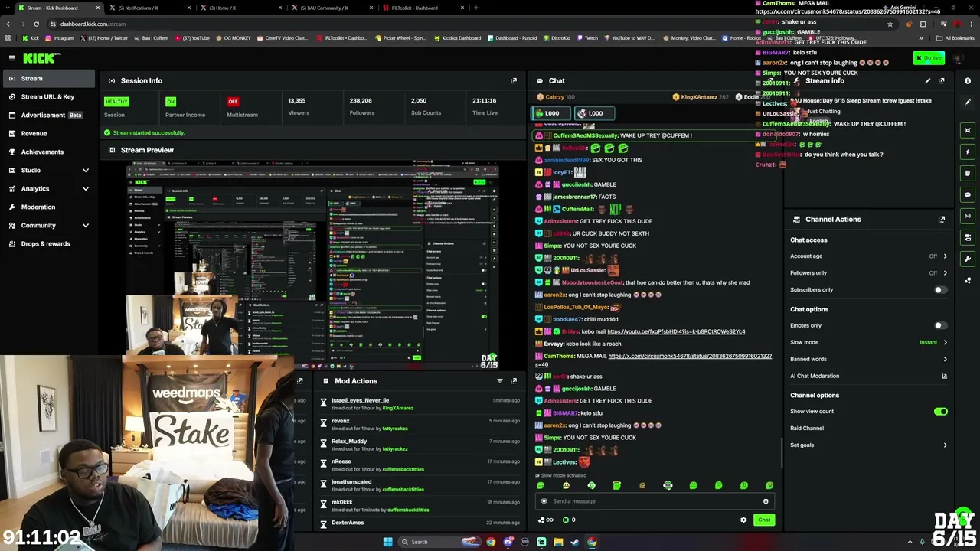Pop out the Stream info panel
This screenshot has width=980, height=551.
click(942, 80)
